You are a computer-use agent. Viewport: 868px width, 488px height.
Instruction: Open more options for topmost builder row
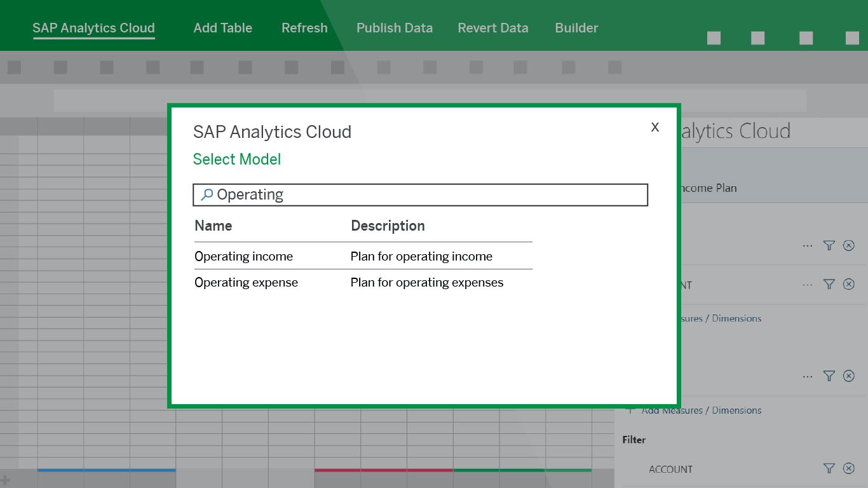[808, 246]
